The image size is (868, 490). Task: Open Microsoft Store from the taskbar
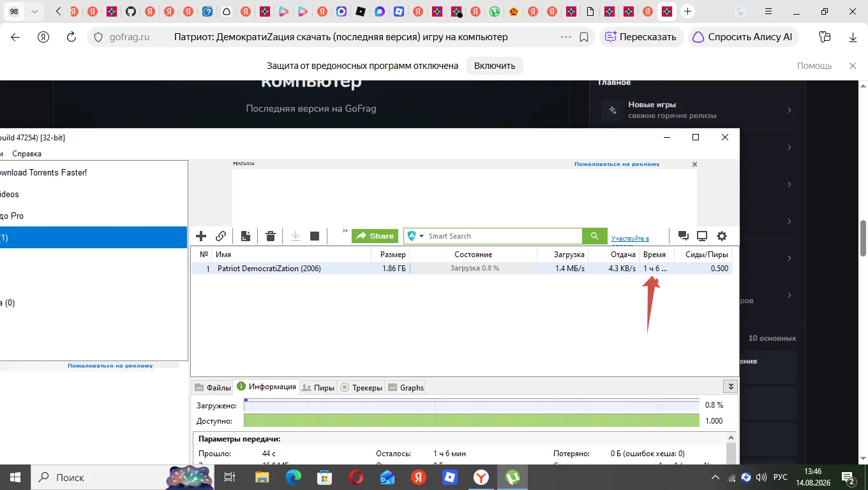[325, 477]
